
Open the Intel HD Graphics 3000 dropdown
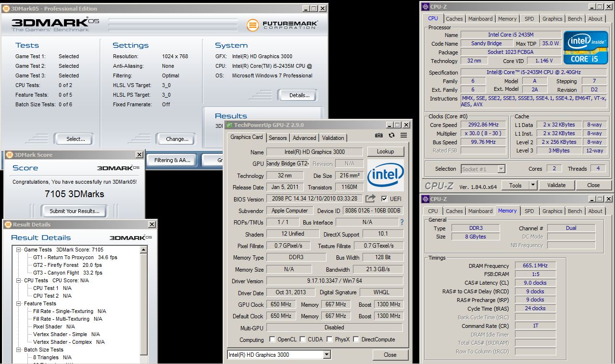(326, 355)
